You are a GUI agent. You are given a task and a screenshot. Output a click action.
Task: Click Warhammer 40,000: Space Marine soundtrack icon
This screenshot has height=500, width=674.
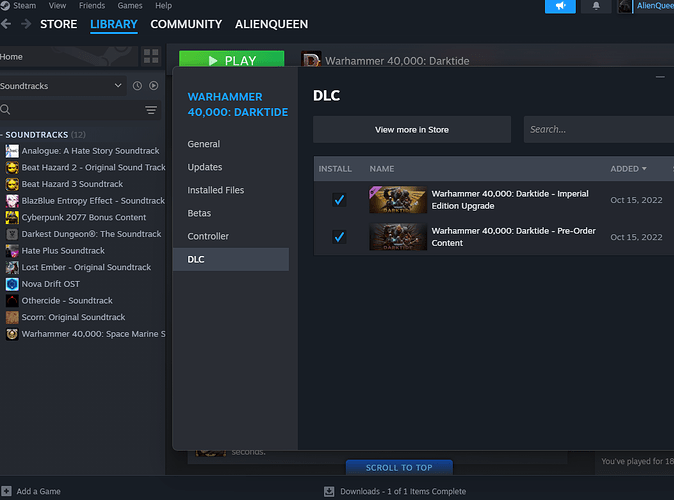click(x=12, y=334)
